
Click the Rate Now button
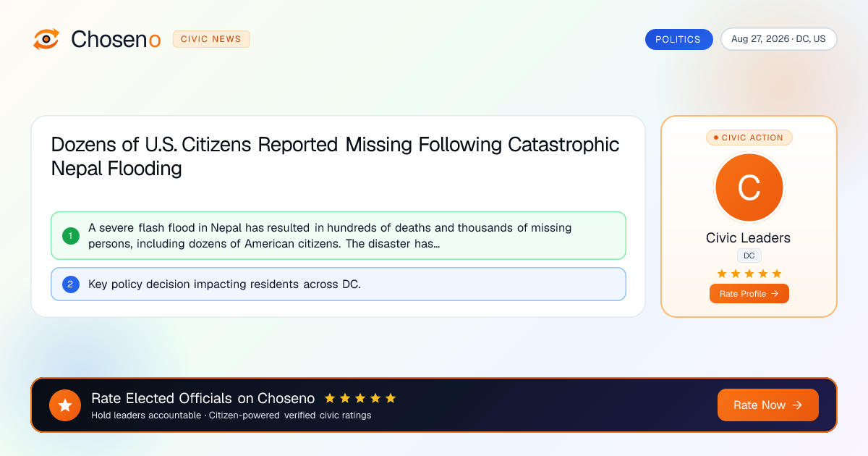tap(767, 405)
